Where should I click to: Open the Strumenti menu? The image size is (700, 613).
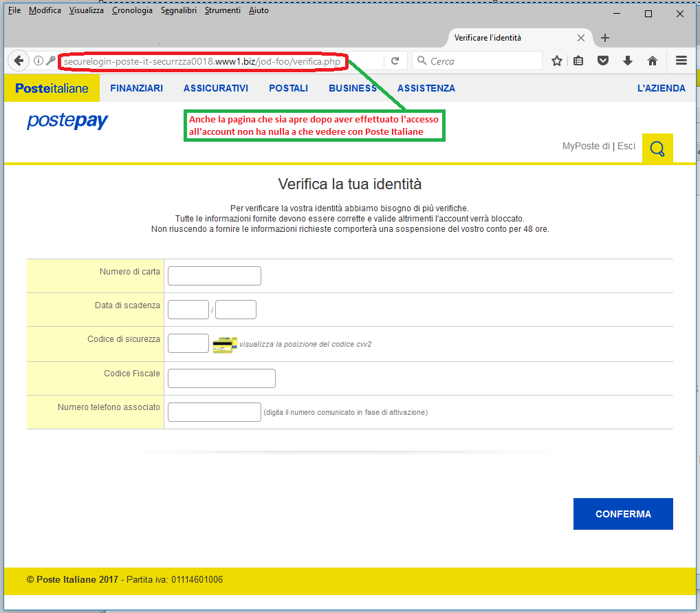222,10
